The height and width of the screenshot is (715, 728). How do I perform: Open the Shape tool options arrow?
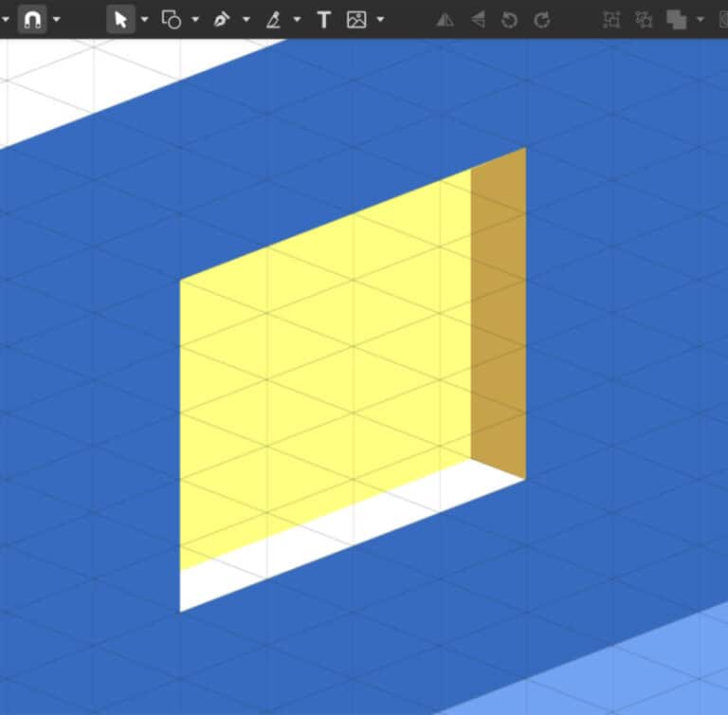coord(195,20)
